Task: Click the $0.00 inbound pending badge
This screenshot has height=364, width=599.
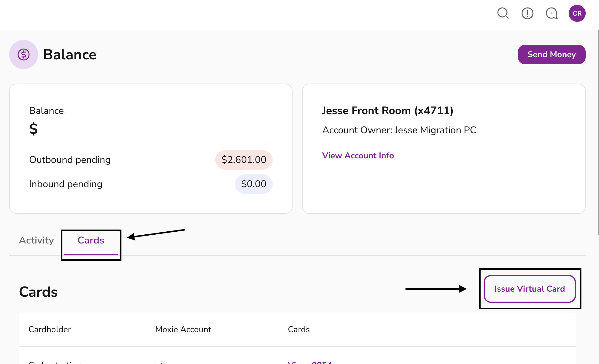Action: [253, 184]
